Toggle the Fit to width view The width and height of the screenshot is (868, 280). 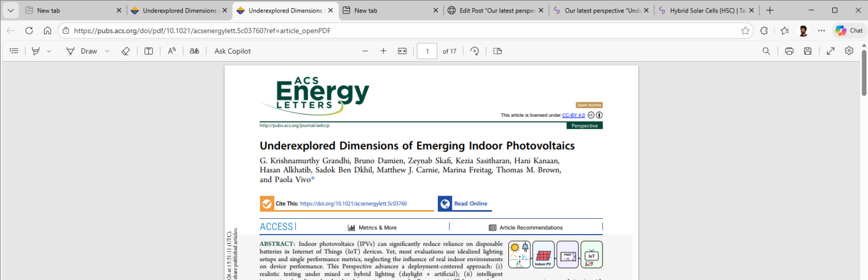[x=403, y=51]
